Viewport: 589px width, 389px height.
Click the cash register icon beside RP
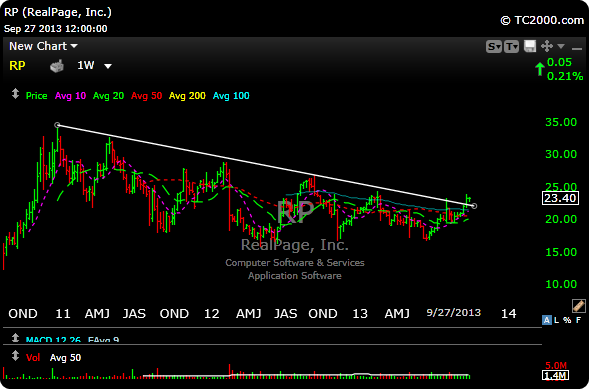pyautogui.click(x=57, y=66)
